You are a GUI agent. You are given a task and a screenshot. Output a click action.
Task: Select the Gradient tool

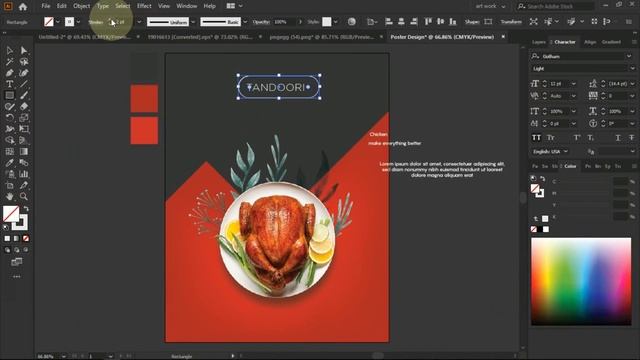point(24,151)
